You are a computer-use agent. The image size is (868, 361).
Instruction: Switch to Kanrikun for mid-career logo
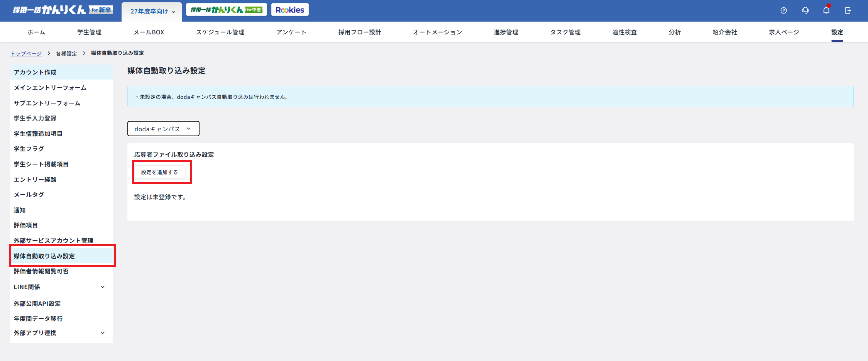point(227,10)
